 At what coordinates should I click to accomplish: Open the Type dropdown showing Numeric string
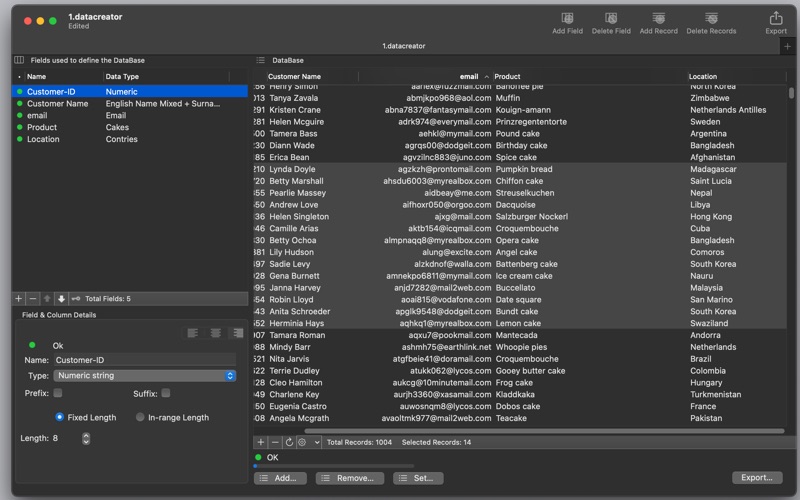[144, 376]
